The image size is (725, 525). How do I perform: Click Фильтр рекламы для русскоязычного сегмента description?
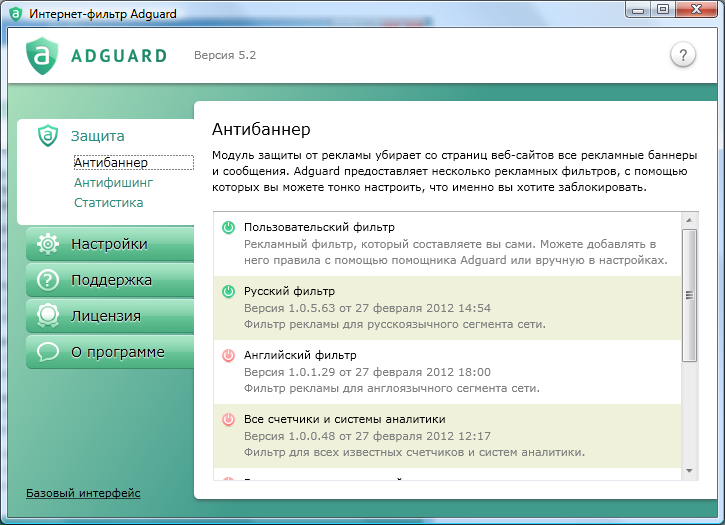395,324
